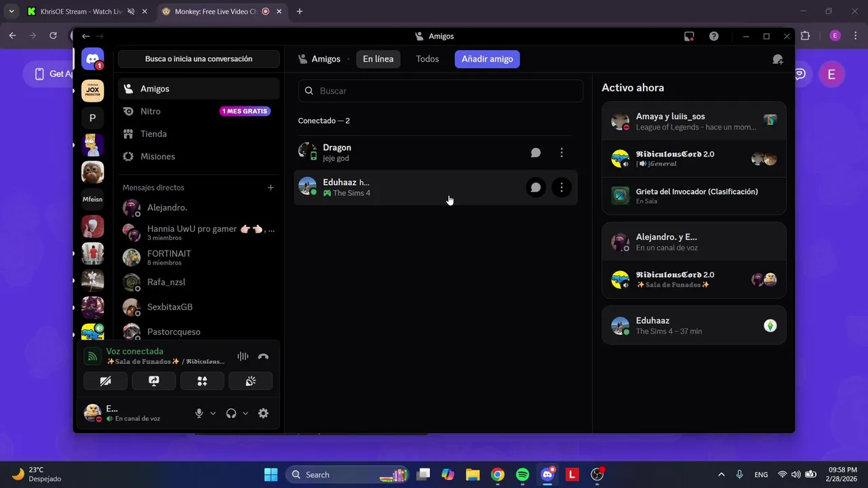The height and width of the screenshot is (488, 868).
Task: Open Discord help question mark icon
Action: pos(714,37)
